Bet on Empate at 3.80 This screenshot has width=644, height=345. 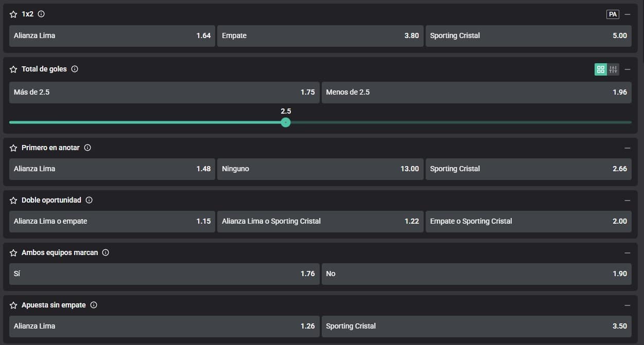[x=320, y=36]
